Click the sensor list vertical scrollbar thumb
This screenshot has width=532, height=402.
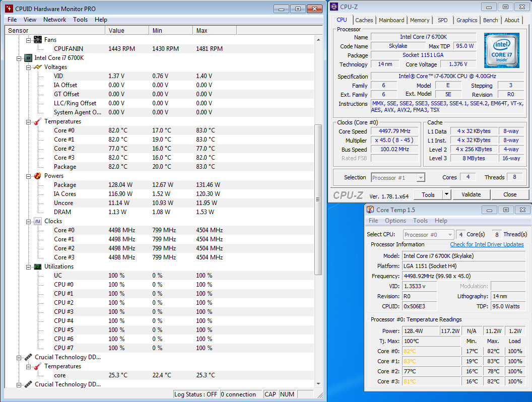[318, 199]
